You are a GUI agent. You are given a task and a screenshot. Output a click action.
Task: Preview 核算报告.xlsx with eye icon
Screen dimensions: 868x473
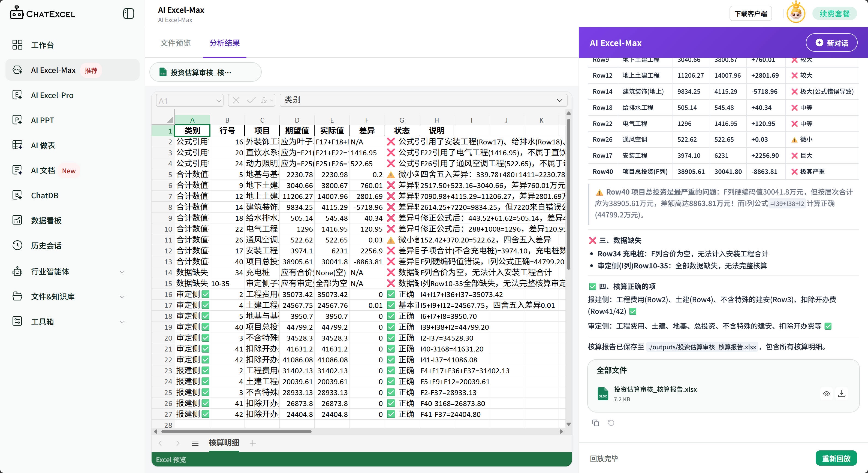pyautogui.click(x=826, y=393)
